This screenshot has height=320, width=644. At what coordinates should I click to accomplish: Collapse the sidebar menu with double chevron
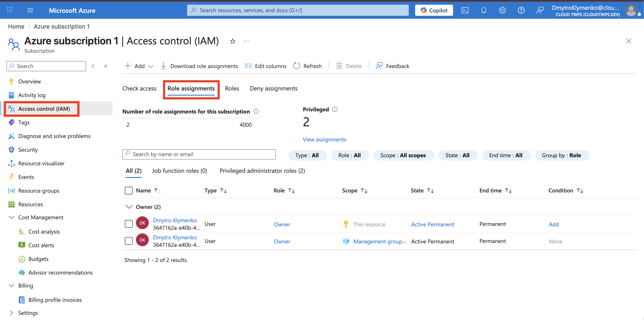click(106, 66)
